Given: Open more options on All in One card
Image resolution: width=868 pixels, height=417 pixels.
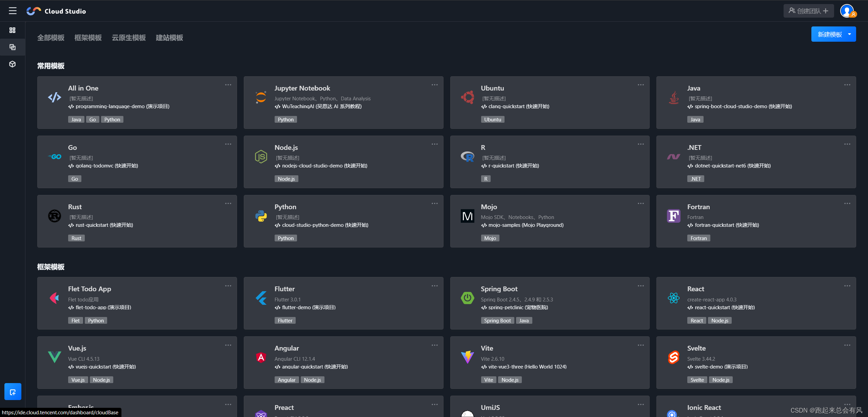Looking at the screenshot, I should 228,85.
